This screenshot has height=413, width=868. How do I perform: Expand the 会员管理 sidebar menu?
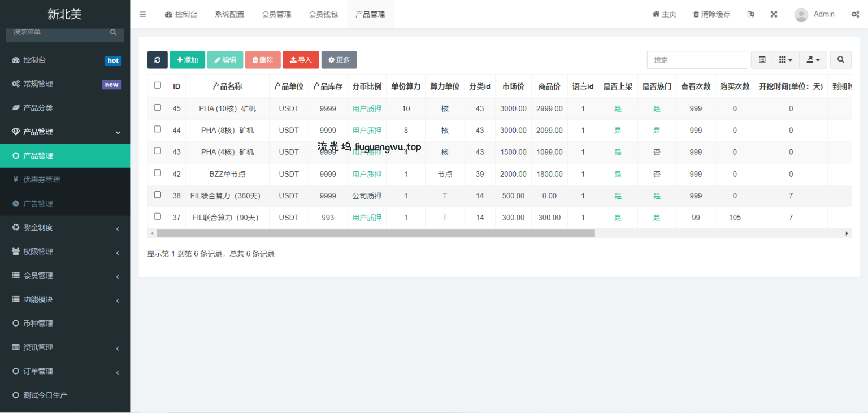click(x=65, y=276)
